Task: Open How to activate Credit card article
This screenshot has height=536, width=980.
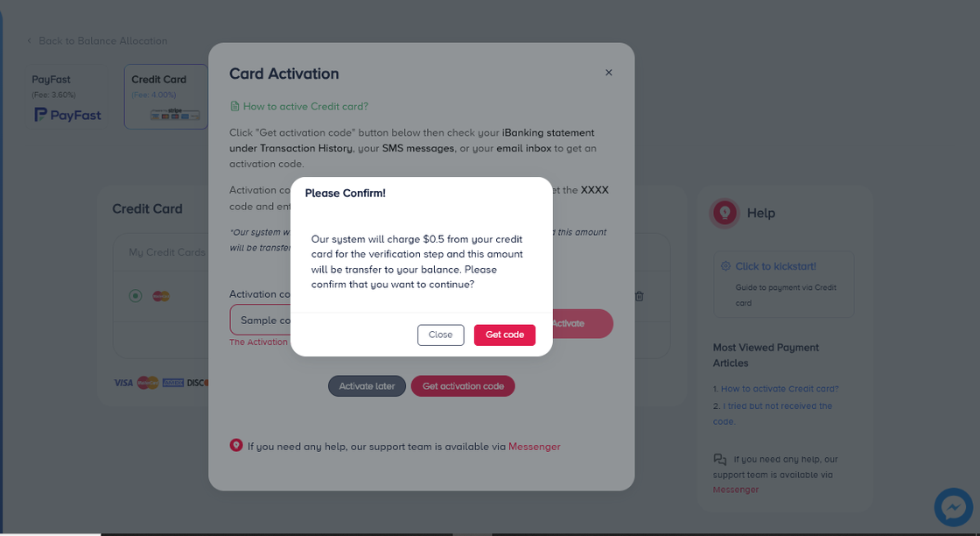Action: [x=779, y=389]
